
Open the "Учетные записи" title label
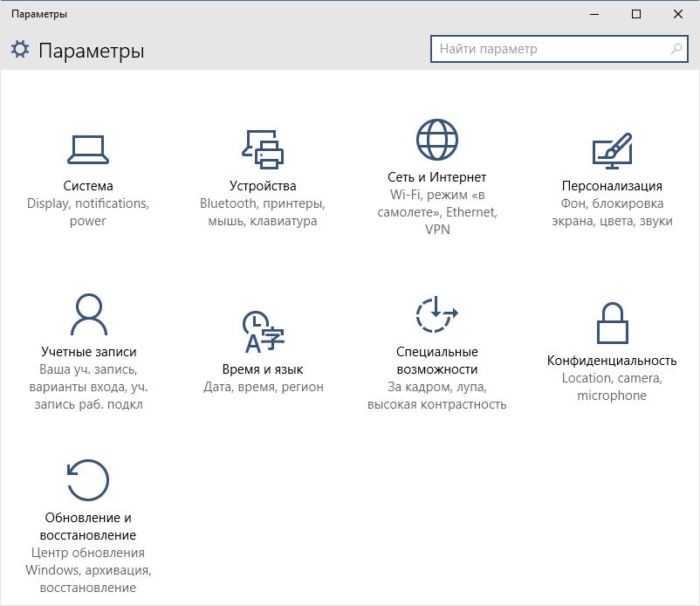(88, 352)
